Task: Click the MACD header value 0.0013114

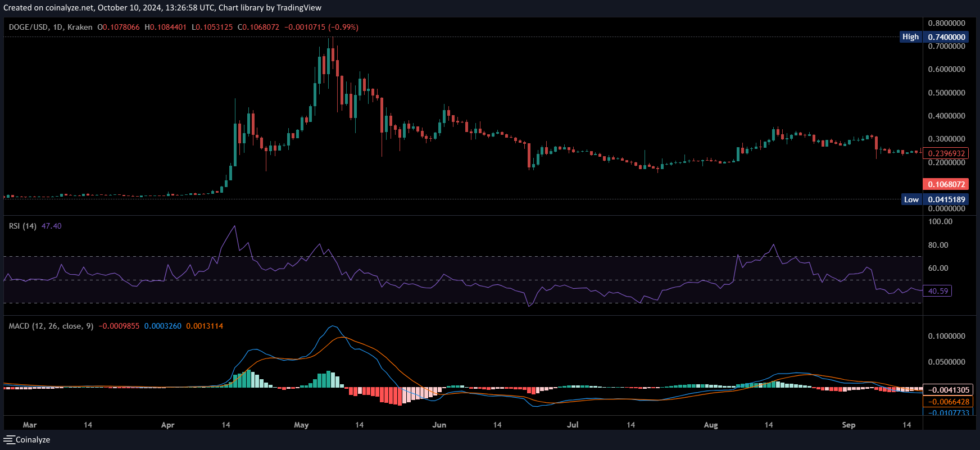Action: (x=205, y=326)
